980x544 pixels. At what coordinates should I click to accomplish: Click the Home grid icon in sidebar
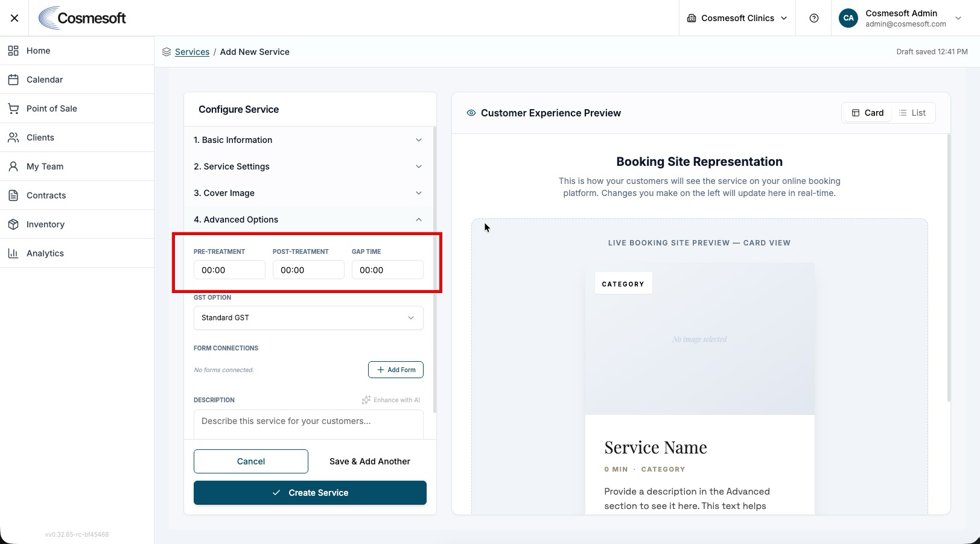(x=13, y=51)
